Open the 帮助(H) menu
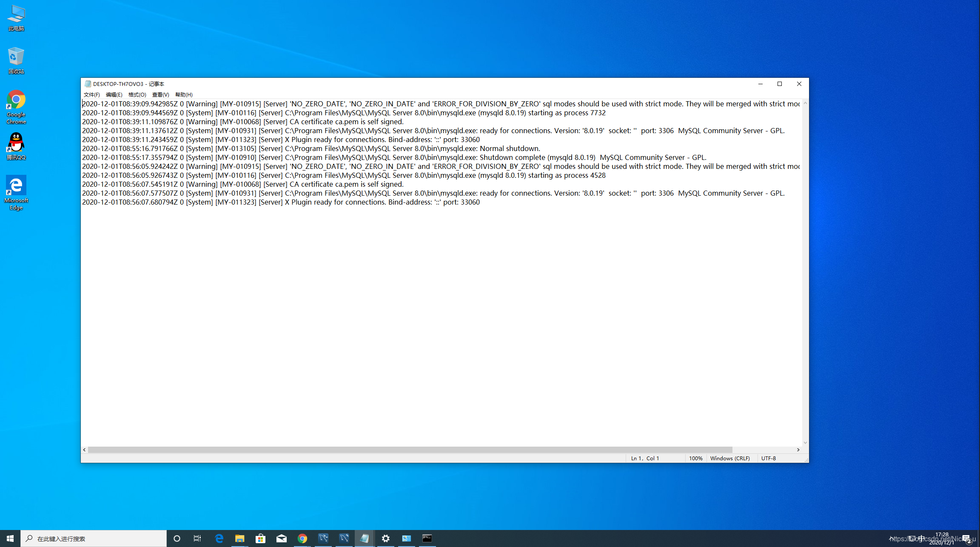 pyautogui.click(x=184, y=94)
